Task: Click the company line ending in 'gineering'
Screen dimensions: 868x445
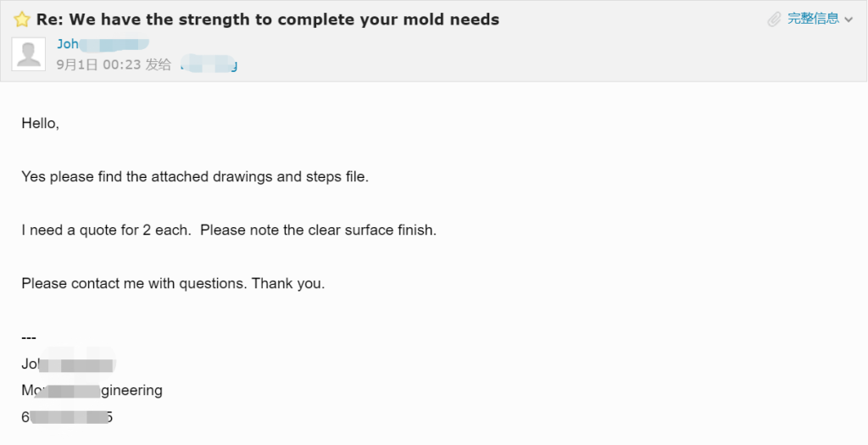Action: coord(92,391)
